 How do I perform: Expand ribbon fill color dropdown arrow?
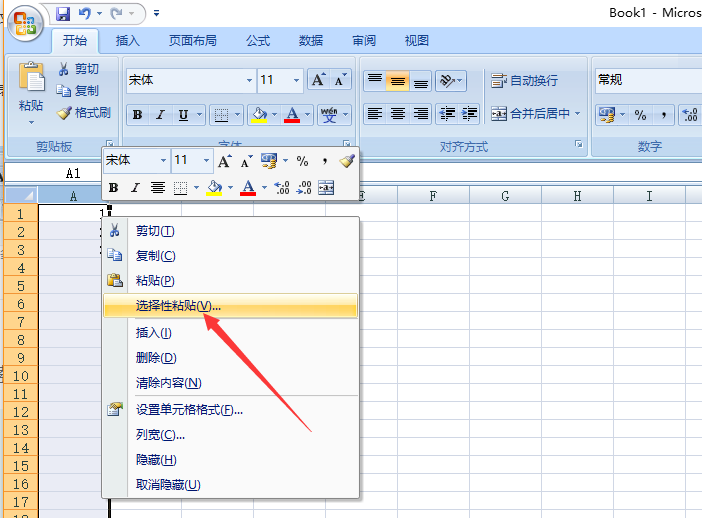click(274, 115)
